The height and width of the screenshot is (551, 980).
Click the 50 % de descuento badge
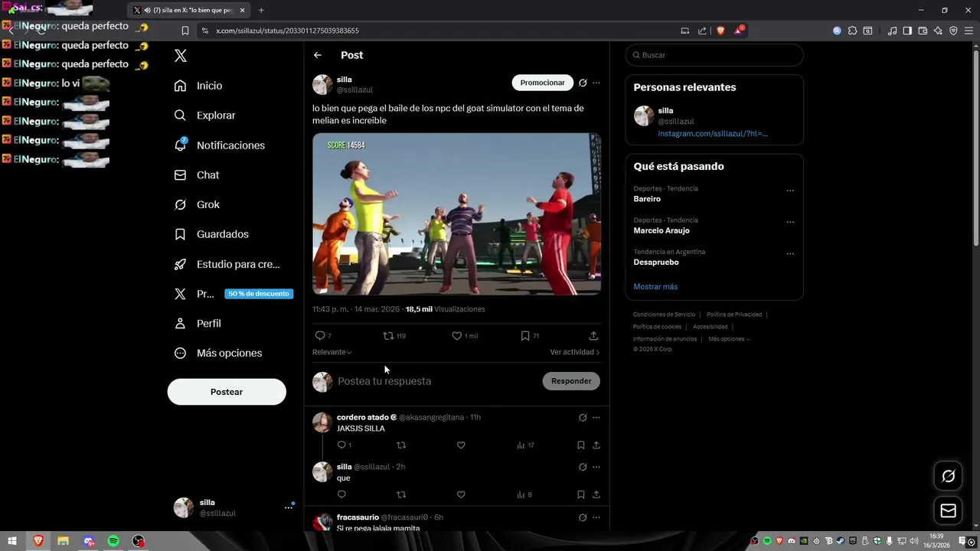259,294
